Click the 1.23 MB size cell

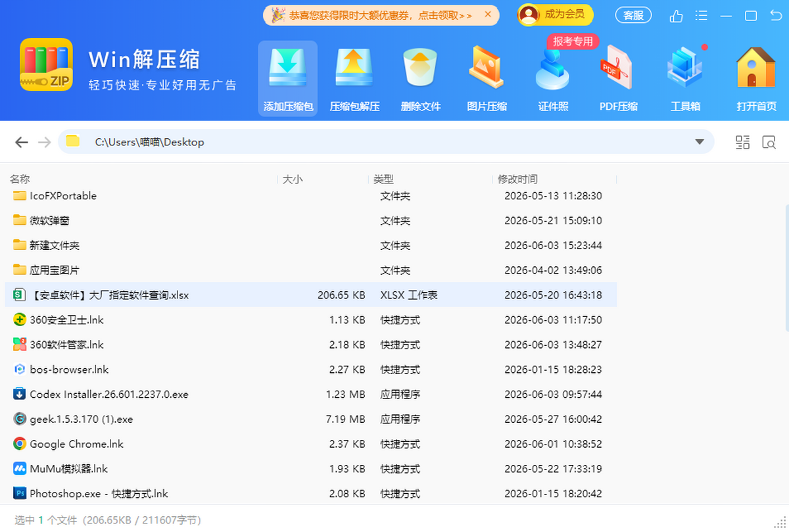tap(346, 395)
